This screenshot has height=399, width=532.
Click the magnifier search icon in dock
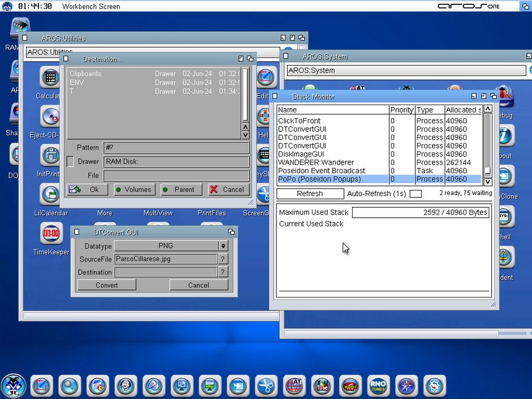pyautogui.click(x=70, y=386)
